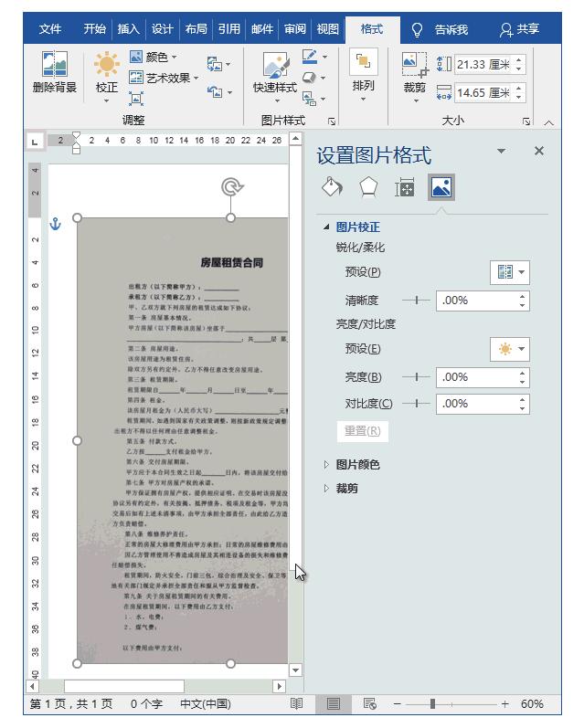584x728 pixels.
Task: Click the Compress Pictures icon below 艺术效果
Action: tap(136, 99)
